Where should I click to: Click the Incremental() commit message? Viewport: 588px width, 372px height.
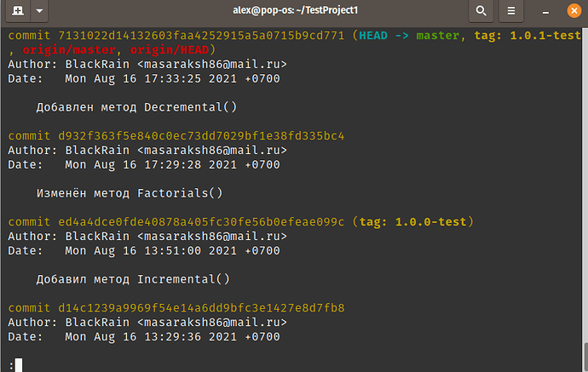[x=133, y=279]
